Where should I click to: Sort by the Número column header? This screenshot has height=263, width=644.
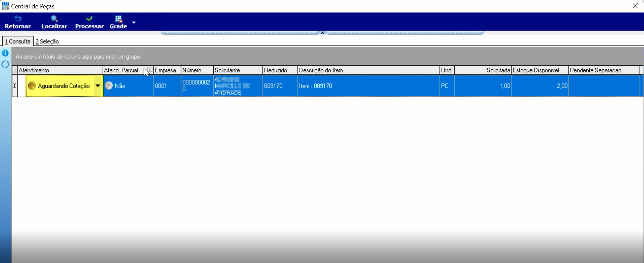(x=197, y=70)
